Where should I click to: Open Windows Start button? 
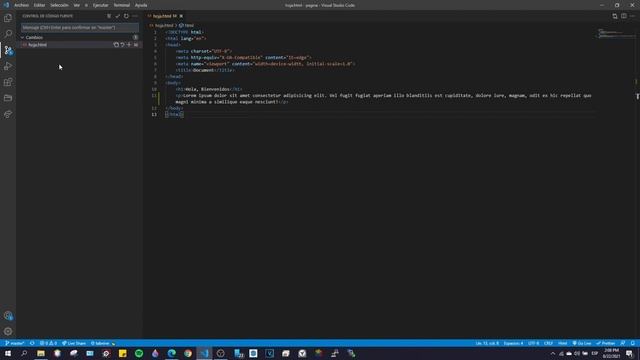[8, 353]
